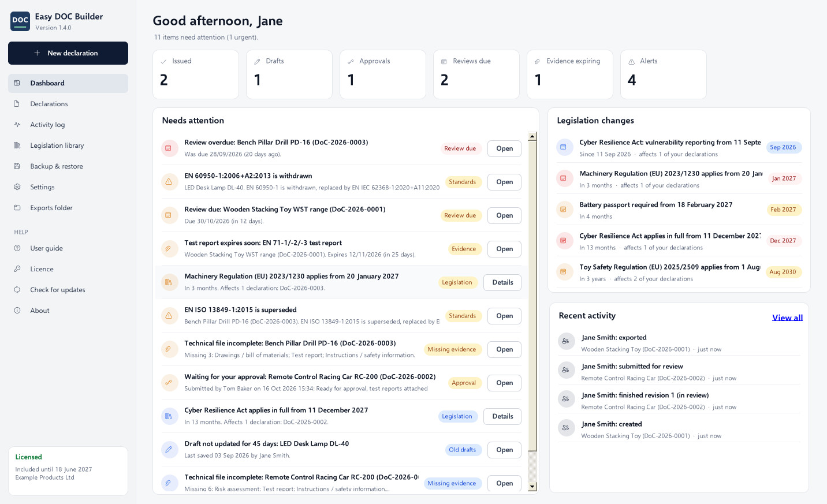Image resolution: width=827 pixels, height=504 pixels.
Task: Click the About info icon
Action: click(x=17, y=311)
